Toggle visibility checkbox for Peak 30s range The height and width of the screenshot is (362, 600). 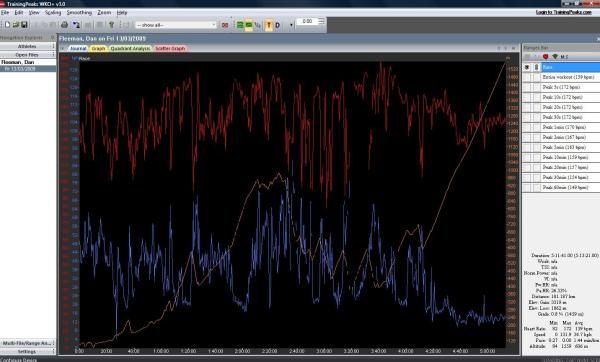(527, 117)
